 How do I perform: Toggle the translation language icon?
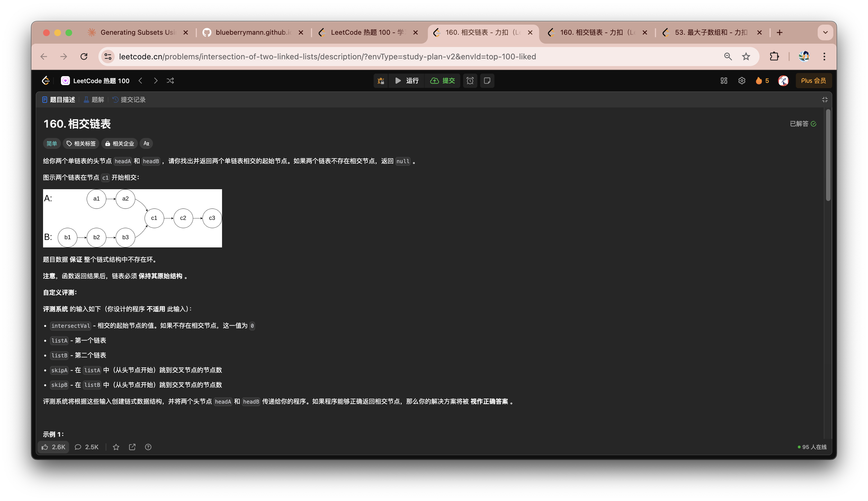click(147, 144)
